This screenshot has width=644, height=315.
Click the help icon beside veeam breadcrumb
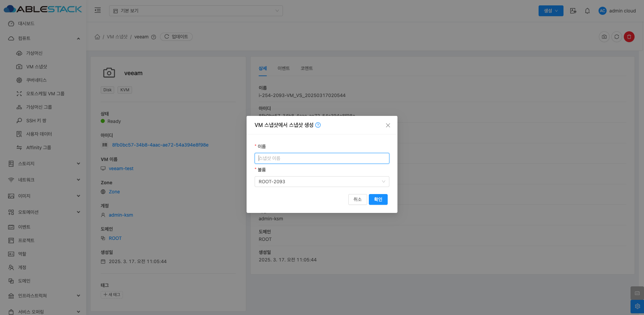[154, 37]
